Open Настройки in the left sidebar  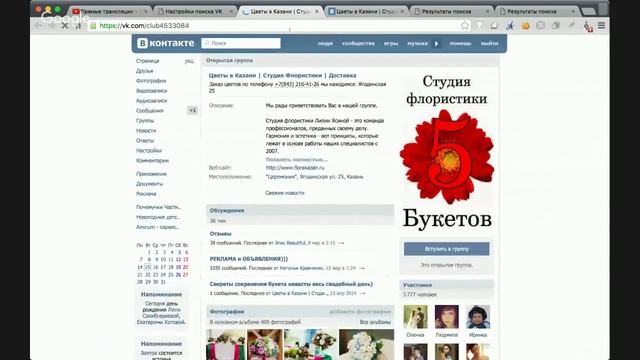149,151
